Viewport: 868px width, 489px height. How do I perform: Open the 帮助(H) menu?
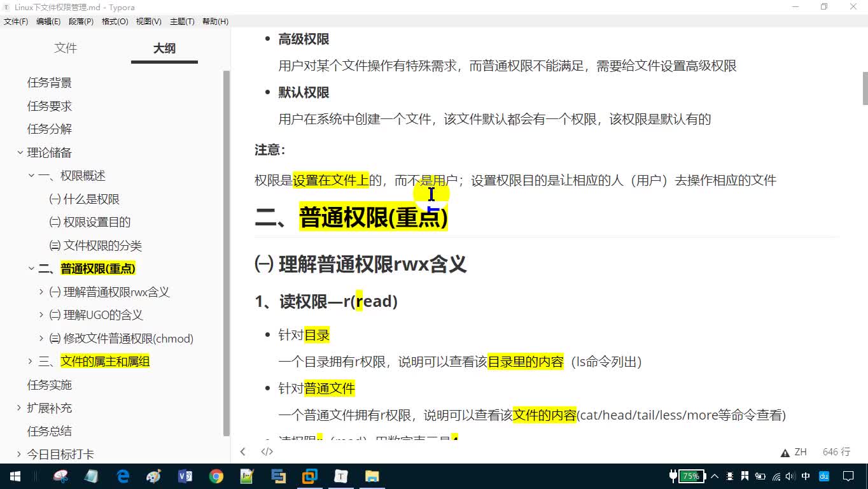215,22
